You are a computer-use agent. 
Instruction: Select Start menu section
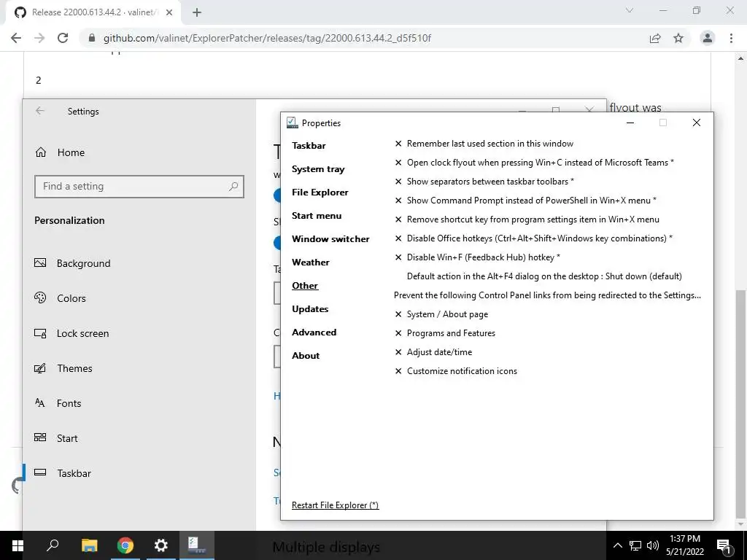tap(317, 216)
